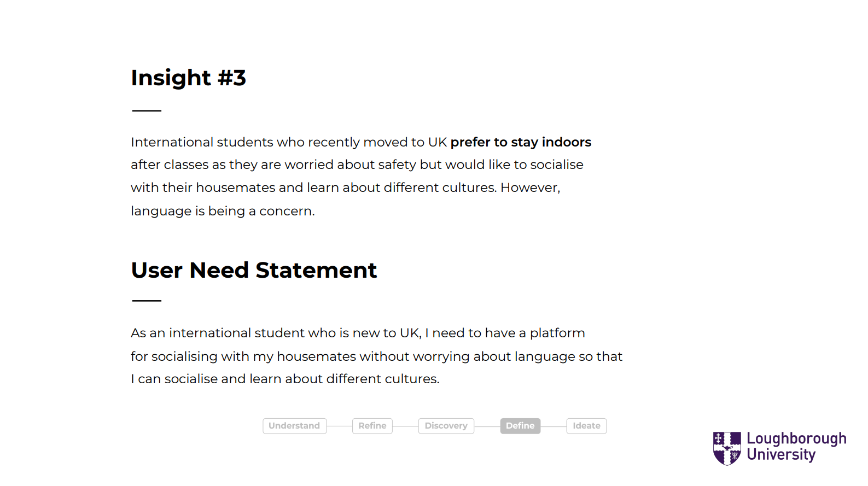Click the line ending "learn about different cultures."
The height and width of the screenshot is (486, 868).
coord(285,379)
